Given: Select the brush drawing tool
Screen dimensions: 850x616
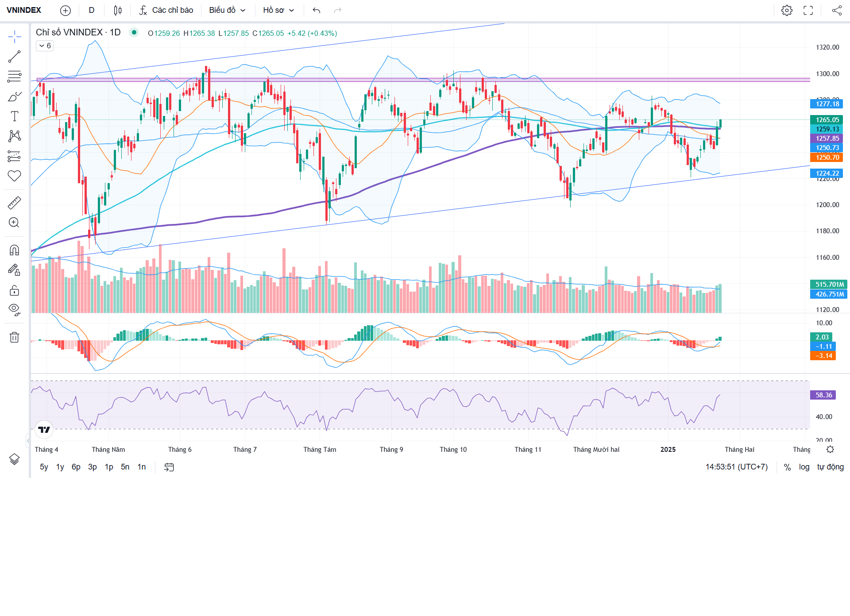Looking at the screenshot, I should 14,96.
